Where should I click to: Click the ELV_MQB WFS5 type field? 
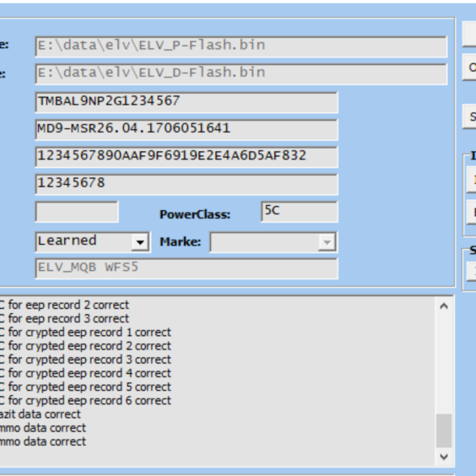[187, 268]
